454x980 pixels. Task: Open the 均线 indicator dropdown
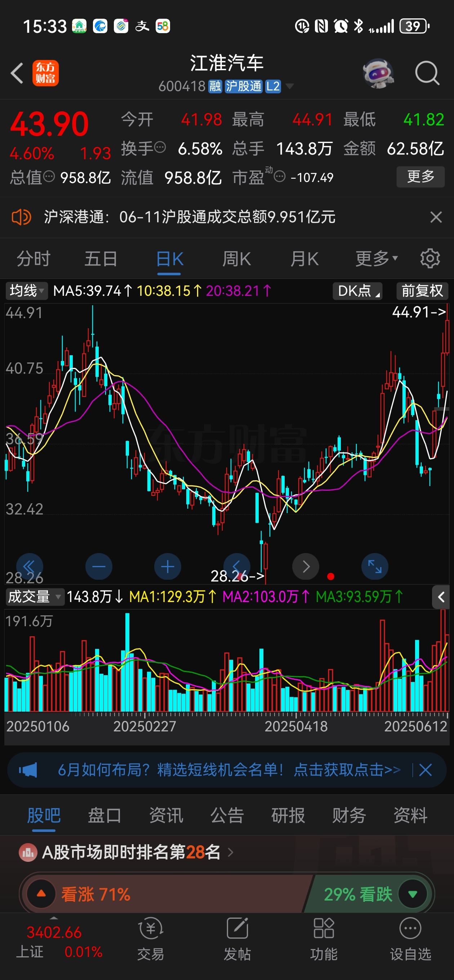tap(27, 291)
